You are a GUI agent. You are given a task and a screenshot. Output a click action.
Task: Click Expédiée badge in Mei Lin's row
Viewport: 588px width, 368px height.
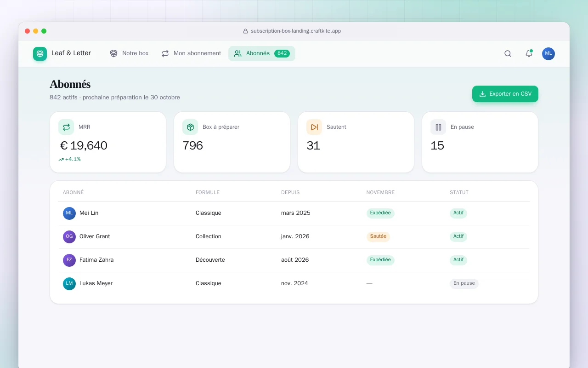380,213
